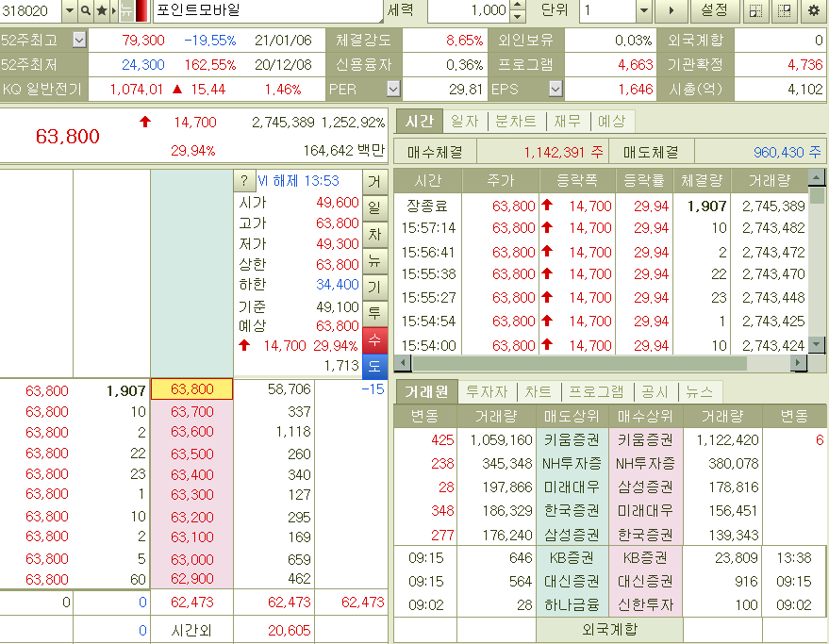Click the 기 side button
This screenshot has width=829, height=644.
click(x=374, y=287)
